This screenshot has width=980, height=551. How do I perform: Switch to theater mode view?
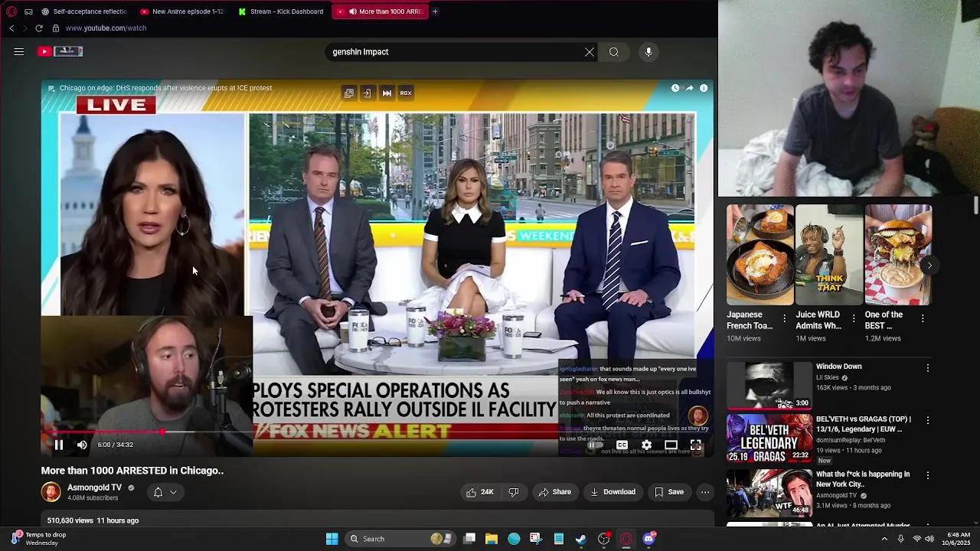coord(671,445)
